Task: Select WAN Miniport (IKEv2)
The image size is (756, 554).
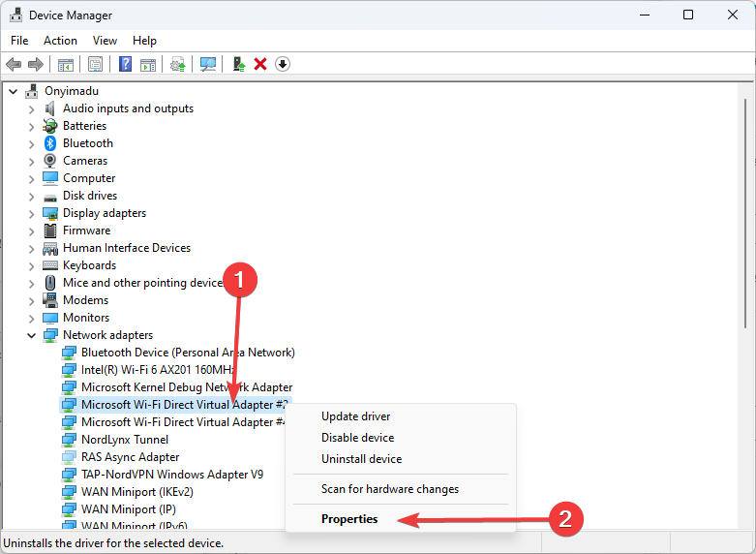Action: pos(136,492)
